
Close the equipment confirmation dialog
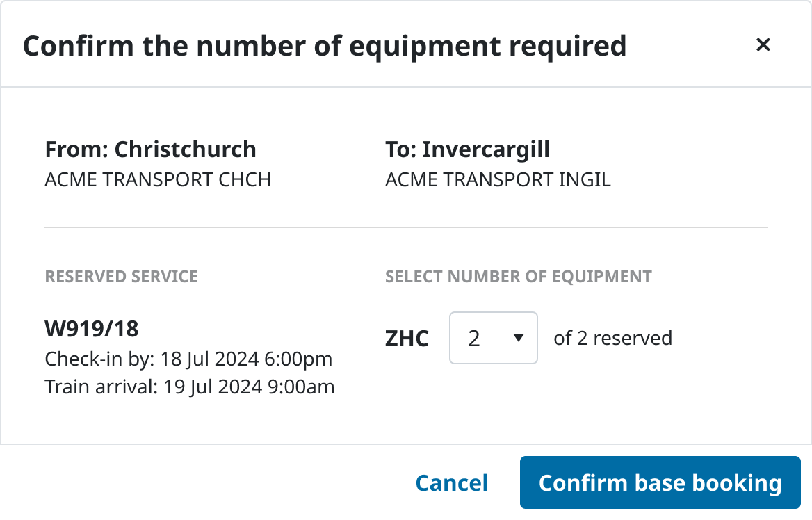click(763, 45)
